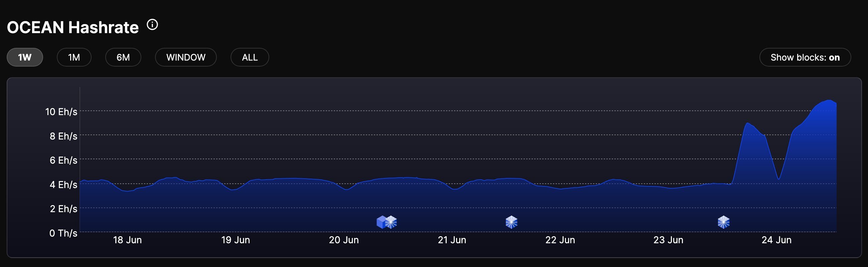
Task: Toggle Show blocks on/off
Action: [x=805, y=58]
